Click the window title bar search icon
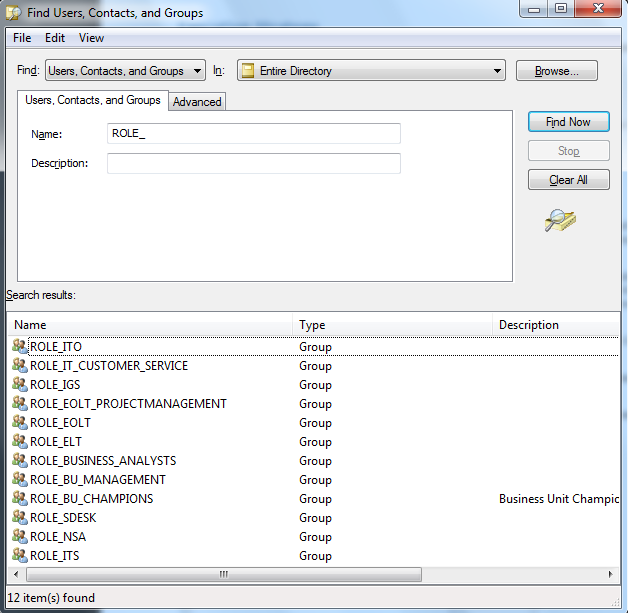Viewport: 628px width, 613px height. (x=14, y=13)
